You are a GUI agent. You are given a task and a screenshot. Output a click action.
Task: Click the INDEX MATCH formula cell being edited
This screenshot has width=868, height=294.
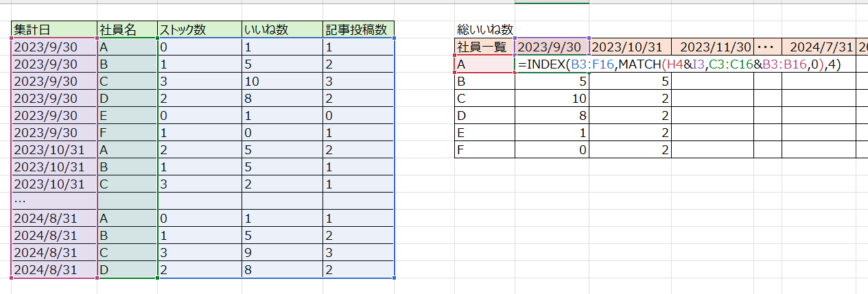679,64
